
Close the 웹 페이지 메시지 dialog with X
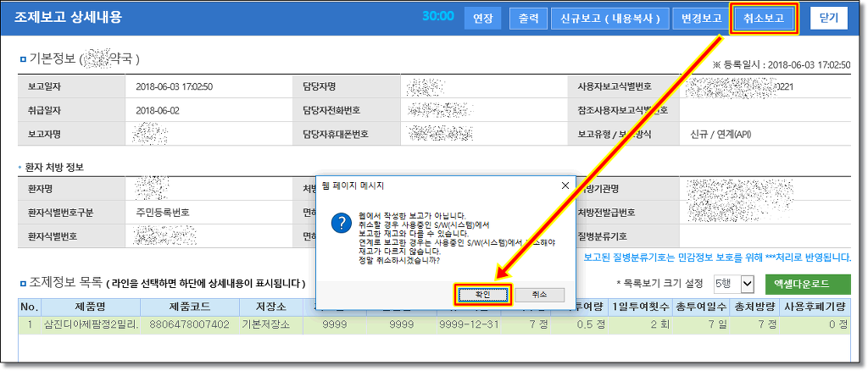[x=565, y=185]
